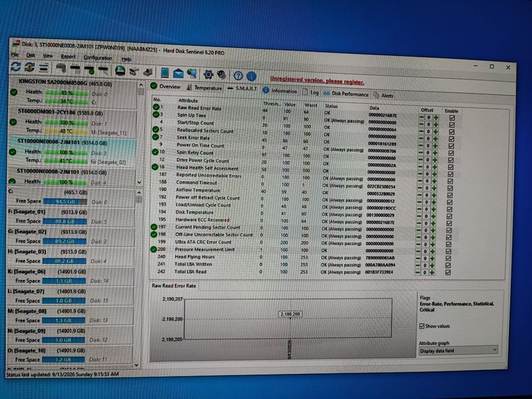Open the Report menu
532x399 pixels.
pos(68,56)
